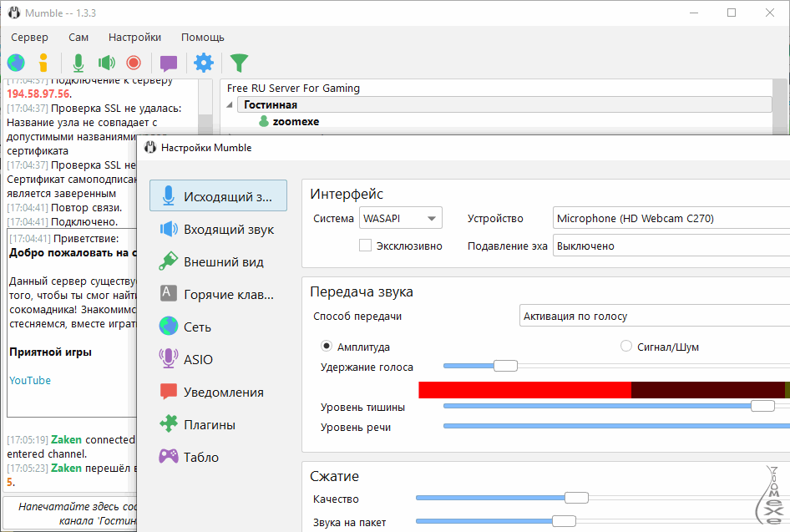Click the chat message input field
The image size is (790, 532).
click(x=70, y=514)
